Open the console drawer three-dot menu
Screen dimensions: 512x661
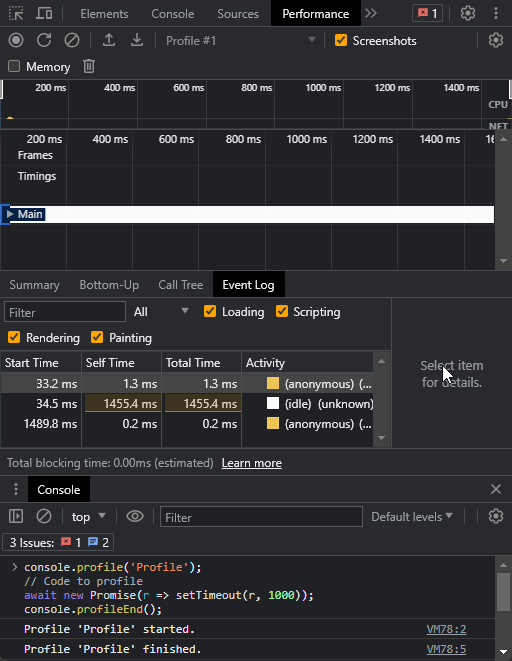pyautogui.click(x=16, y=489)
